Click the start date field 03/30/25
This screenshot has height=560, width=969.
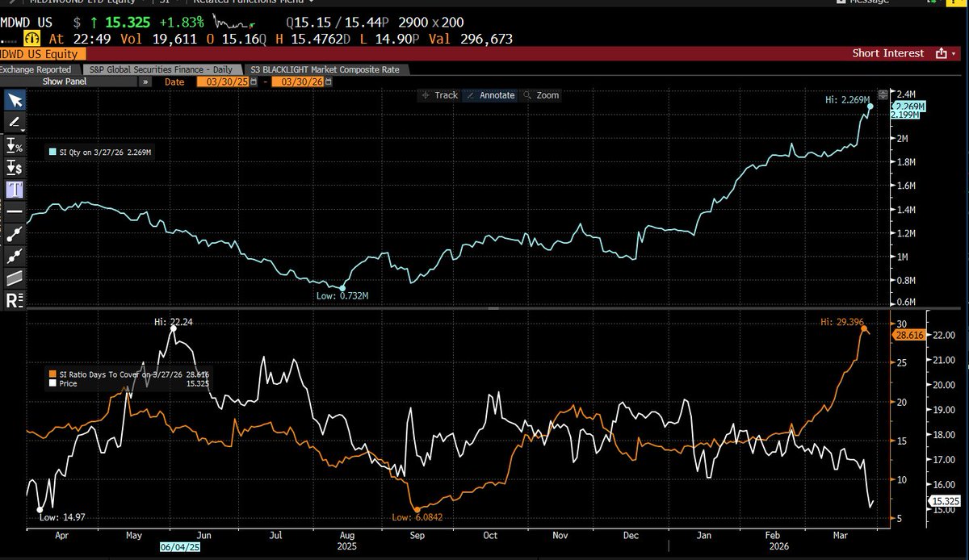point(222,82)
